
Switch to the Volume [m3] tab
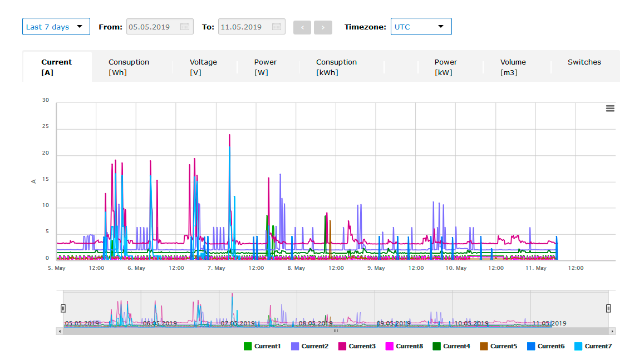[x=513, y=67]
